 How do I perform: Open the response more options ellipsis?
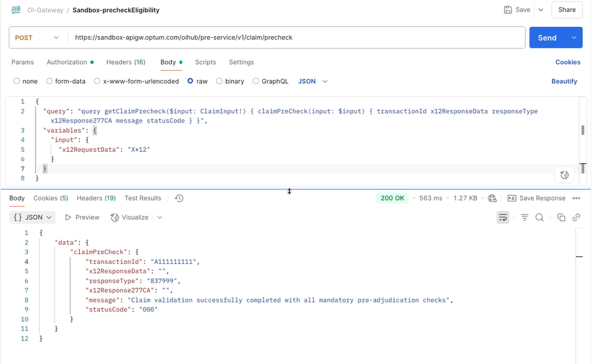point(576,198)
